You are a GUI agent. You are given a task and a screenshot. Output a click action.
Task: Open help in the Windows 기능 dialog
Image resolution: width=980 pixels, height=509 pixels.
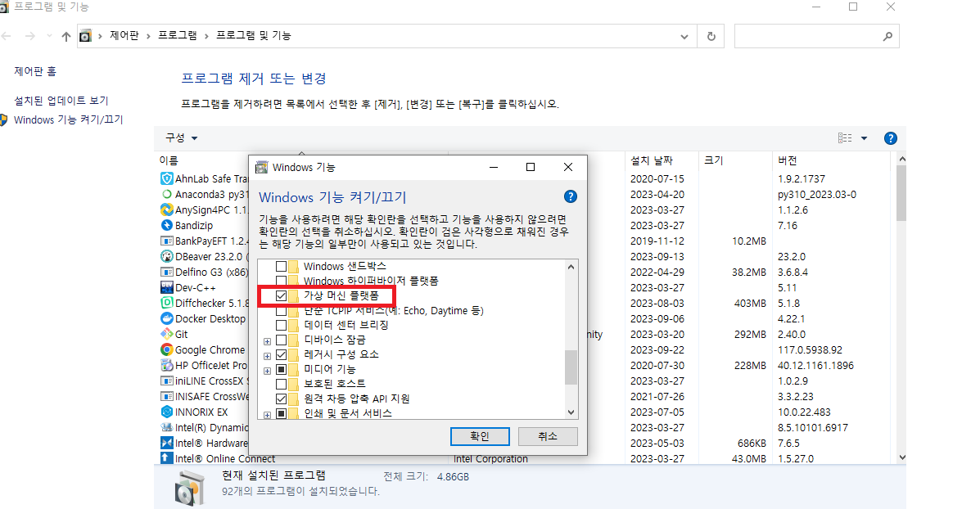click(570, 196)
